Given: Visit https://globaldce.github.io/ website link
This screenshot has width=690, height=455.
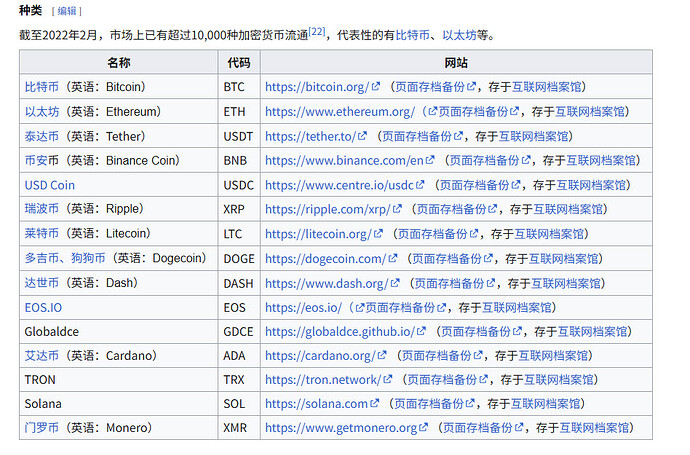Looking at the screenshot, I should (x=345, y=331).
